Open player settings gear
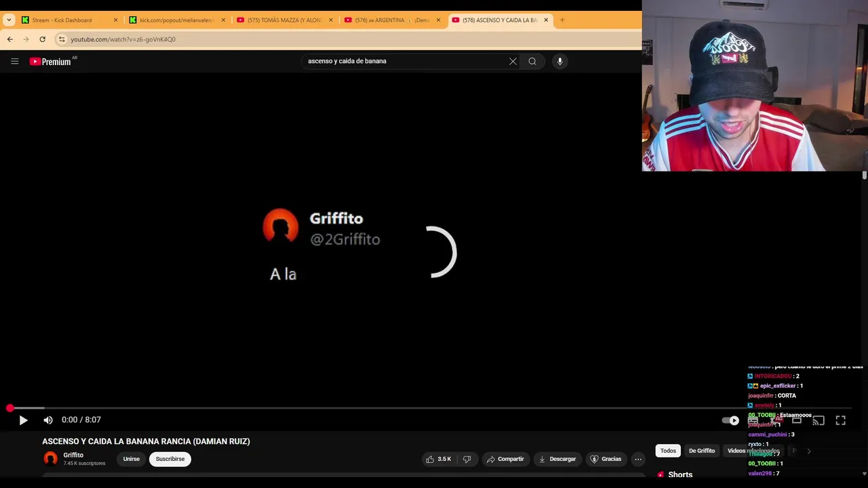 point(775,420)
